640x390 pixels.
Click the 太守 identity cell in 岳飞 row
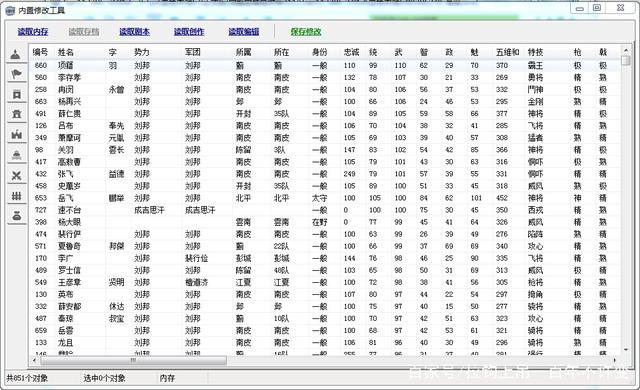(x=320, y=198)
